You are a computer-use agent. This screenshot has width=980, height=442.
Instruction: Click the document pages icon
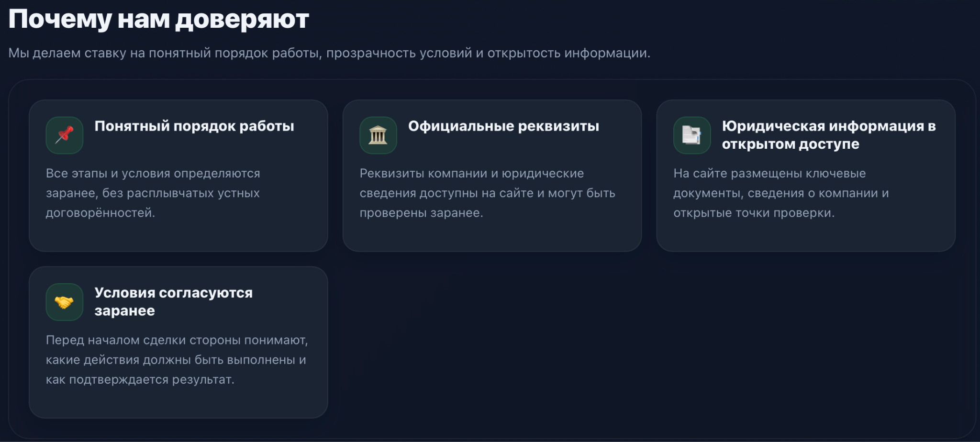(692, 135)
